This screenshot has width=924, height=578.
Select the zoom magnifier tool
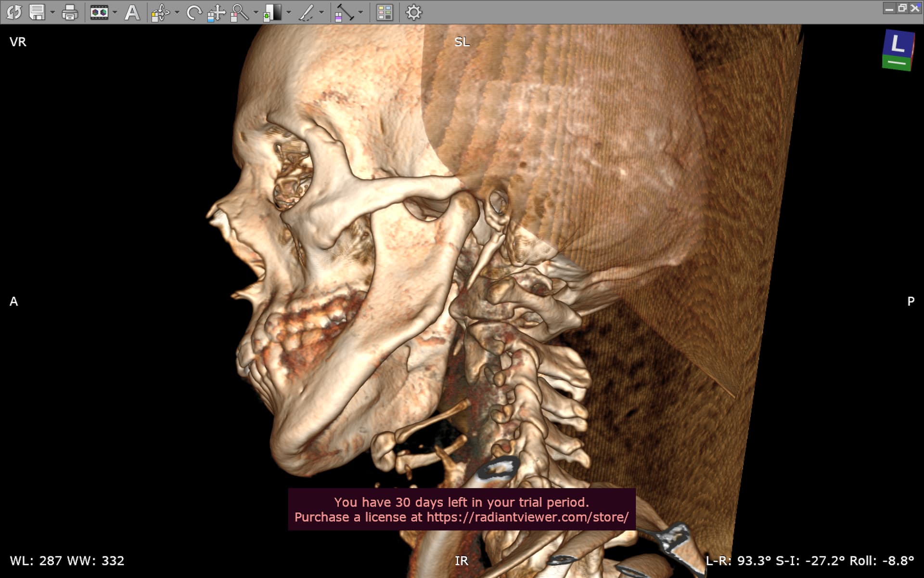239,12
